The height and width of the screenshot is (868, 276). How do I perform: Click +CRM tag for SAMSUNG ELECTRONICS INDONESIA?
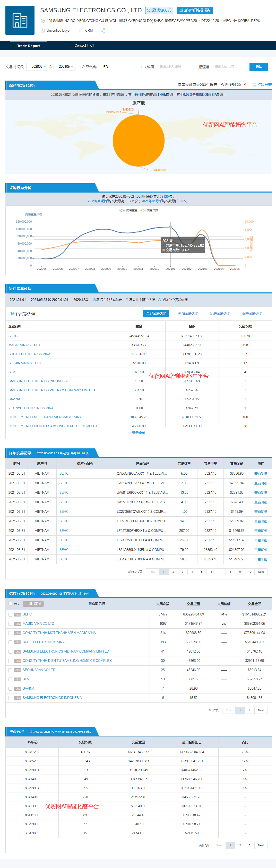tap(18, 698)
